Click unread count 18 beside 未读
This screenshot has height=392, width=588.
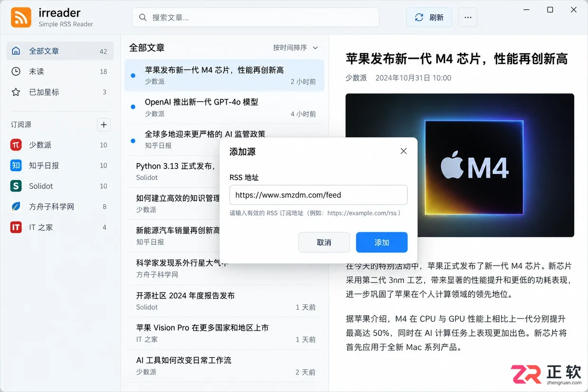[x=104, y=71]
